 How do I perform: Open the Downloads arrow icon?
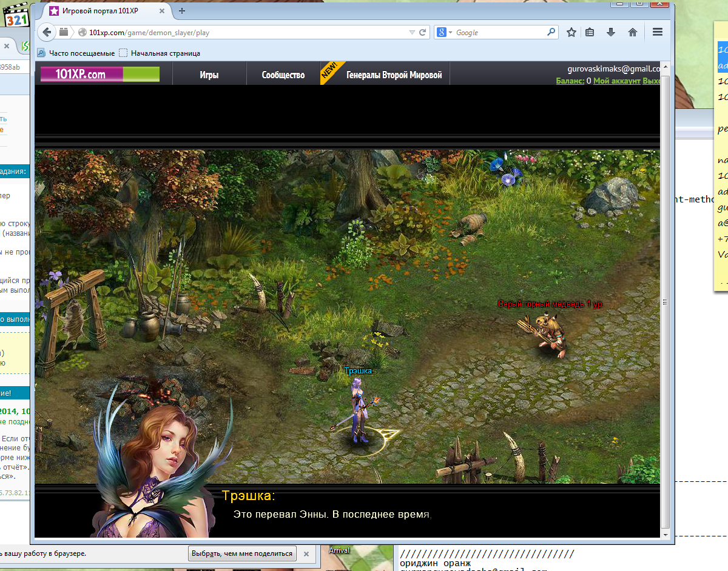(611, 33)
